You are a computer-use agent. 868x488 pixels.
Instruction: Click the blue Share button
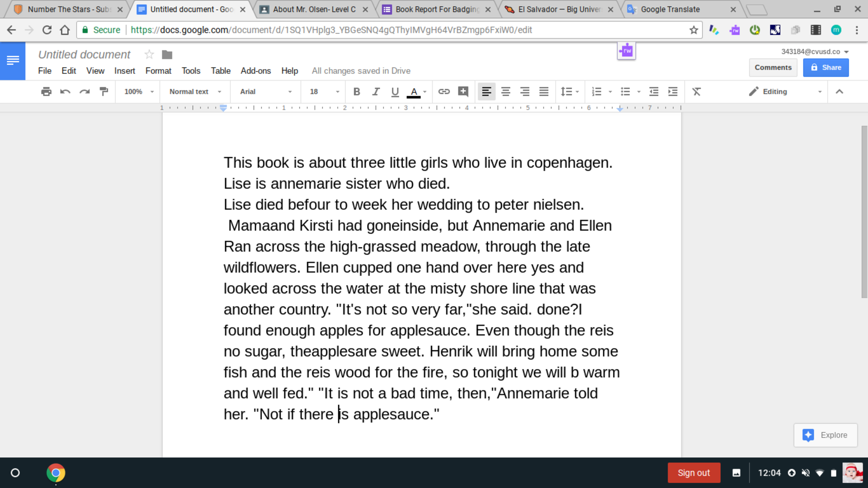pyautogui.click(x=825, y=67)
